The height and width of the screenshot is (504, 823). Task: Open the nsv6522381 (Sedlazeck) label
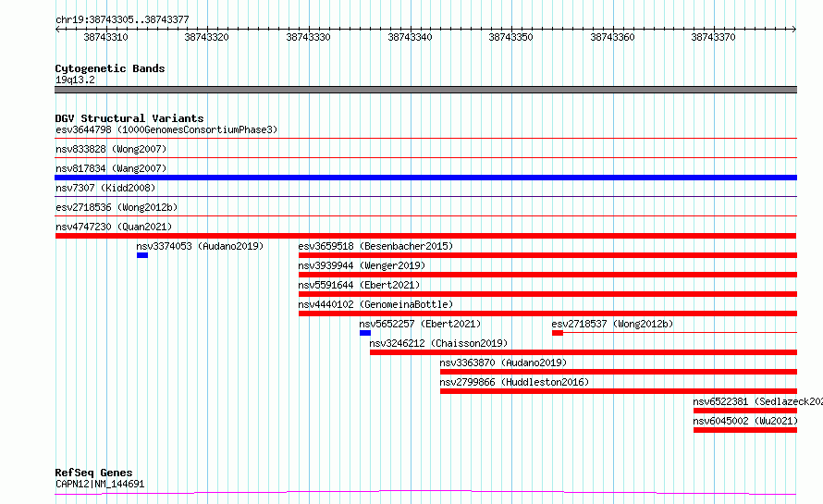[757, 401]
